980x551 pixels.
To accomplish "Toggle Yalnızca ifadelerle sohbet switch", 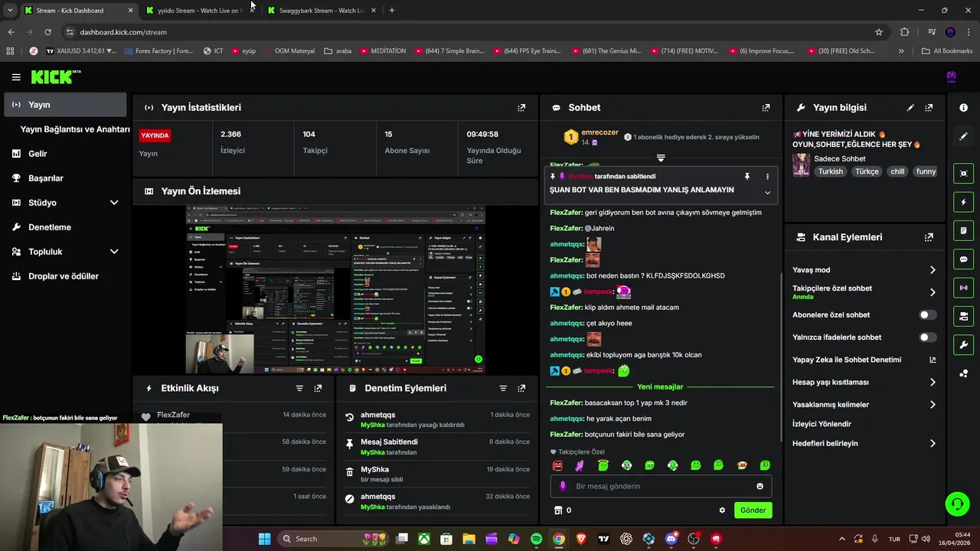I will coord(927,337).
